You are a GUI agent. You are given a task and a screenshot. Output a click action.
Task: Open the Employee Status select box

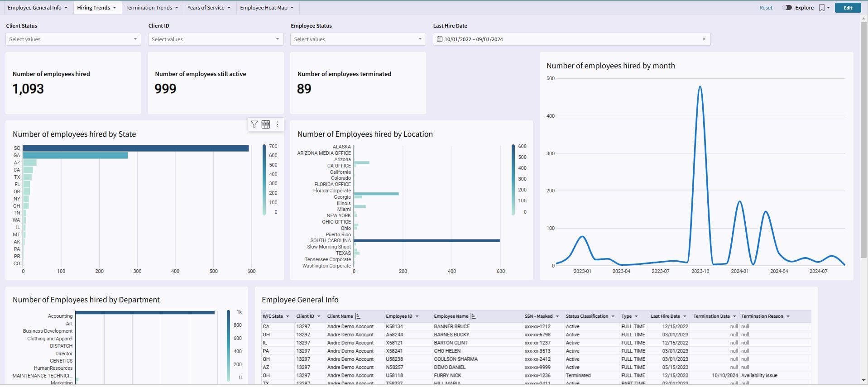click(358, 39)
